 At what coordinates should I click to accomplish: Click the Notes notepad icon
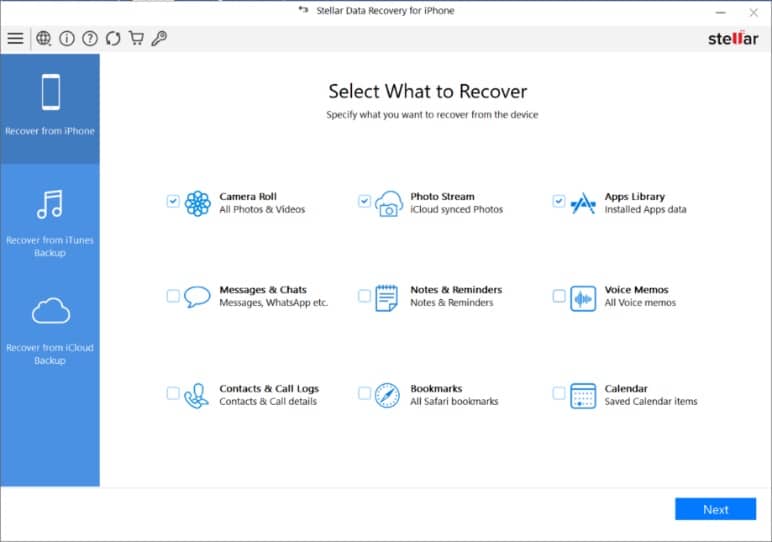click(386, 298)
